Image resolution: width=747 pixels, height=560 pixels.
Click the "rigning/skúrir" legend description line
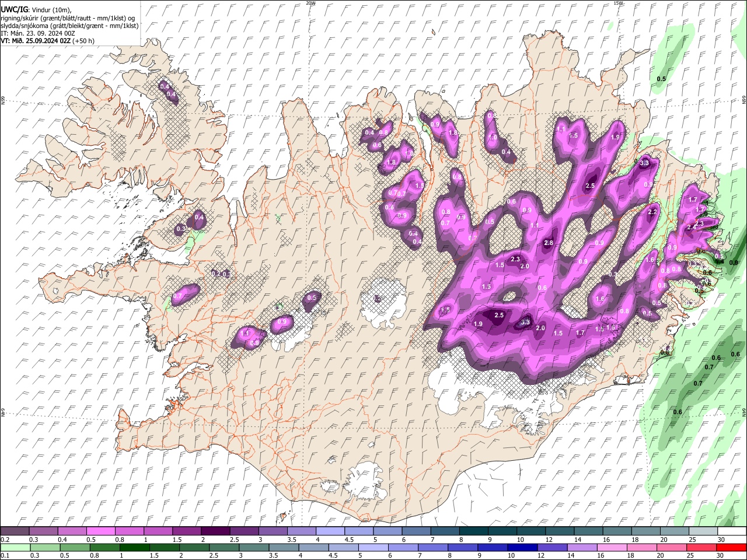pyautogui.click(x=68, y=17)
